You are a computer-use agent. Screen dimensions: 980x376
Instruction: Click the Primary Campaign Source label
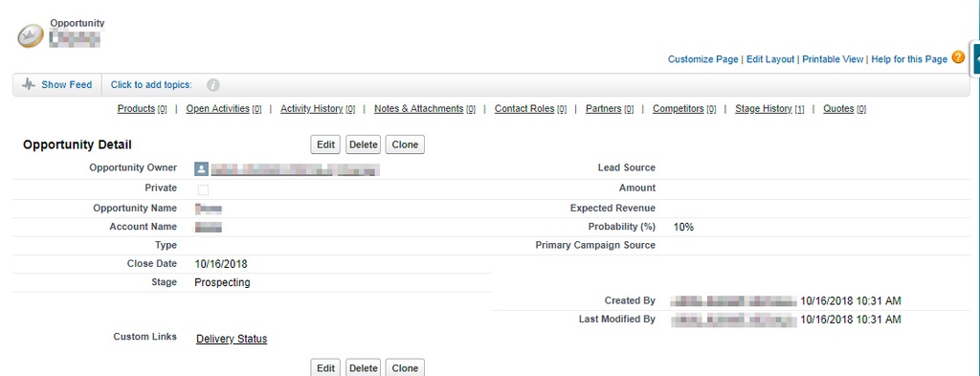pos(595,246)
